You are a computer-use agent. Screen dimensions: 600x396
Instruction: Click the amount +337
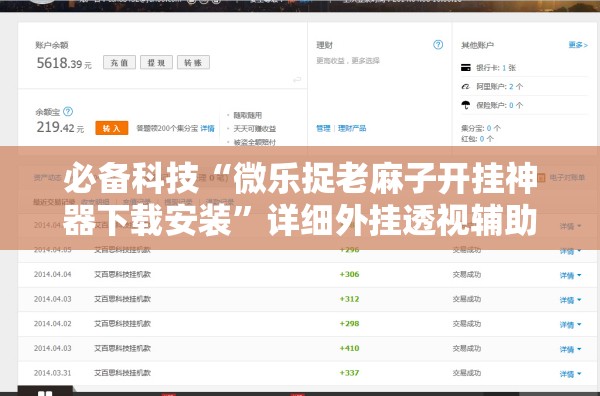349,373
